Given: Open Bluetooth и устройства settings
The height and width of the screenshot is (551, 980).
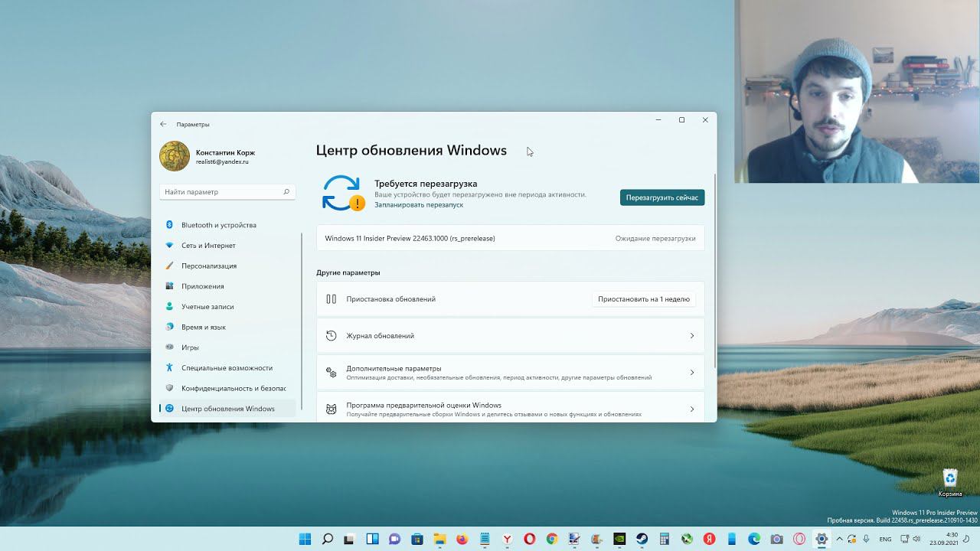Looking at the screenshot, I should [228, 225].
